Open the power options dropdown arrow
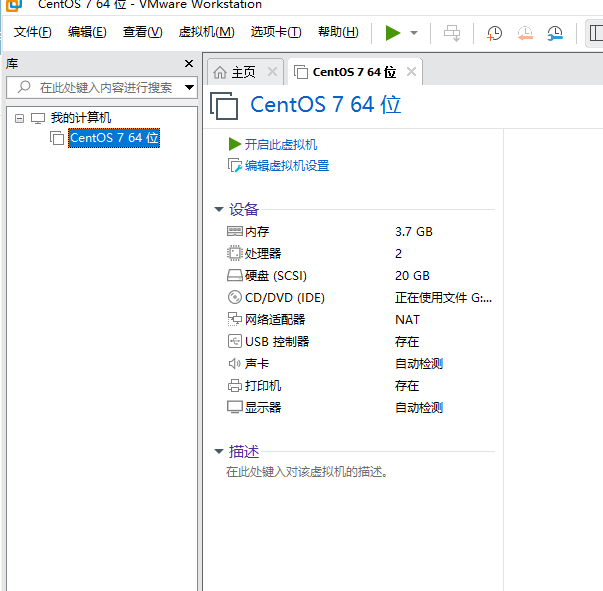Viewport: 603px width, 591px height. [x=414, y=33]
